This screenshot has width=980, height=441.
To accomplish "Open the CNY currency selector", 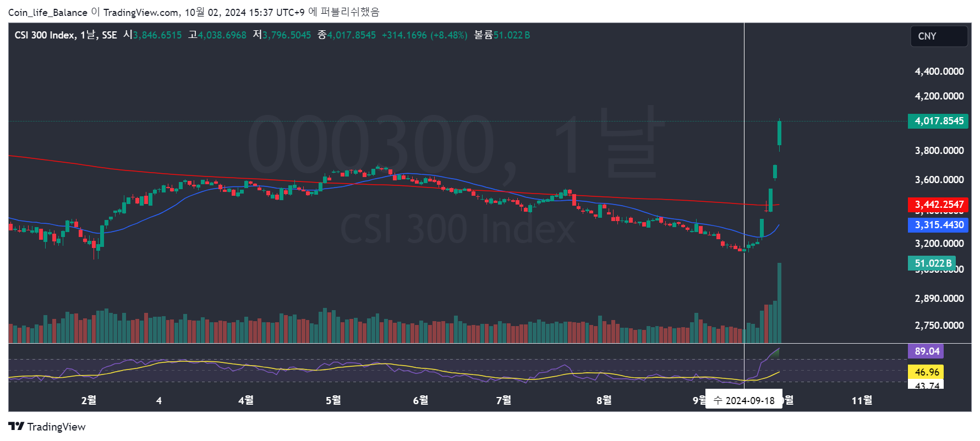I will click(x=938, y=36).
